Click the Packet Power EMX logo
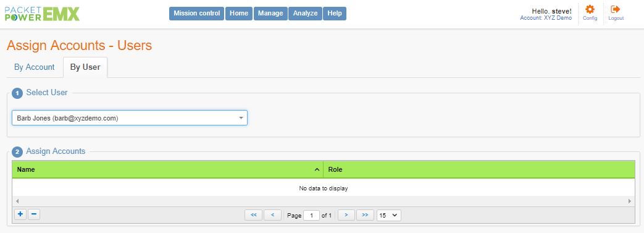644x233 pixels. (42, 14)
